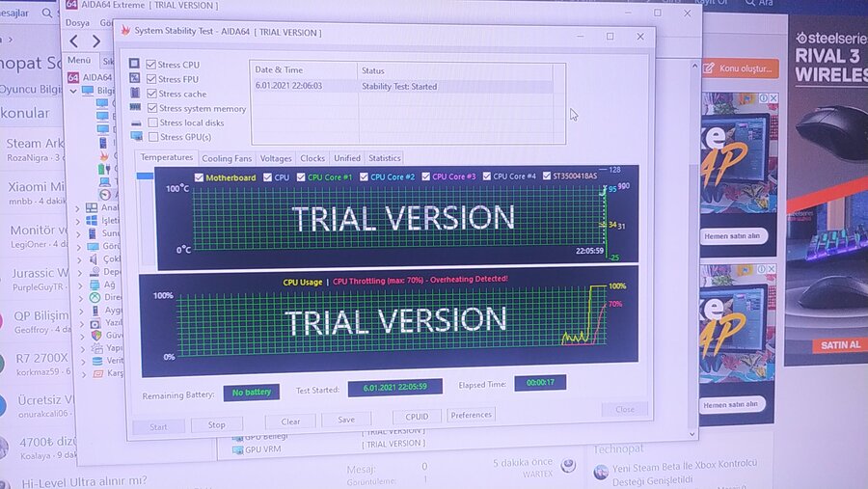Screen dimensions: 868x489
Task: Select the devices icon beside Ayg… row
Action: pos(95,311)
